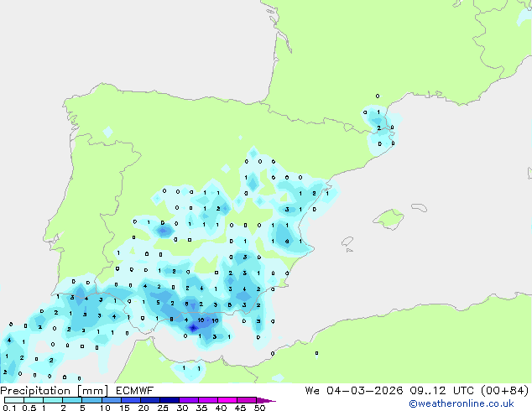Click the darkest blue precipitation maximum in southern Spain
The width and height of the screenshot is (532, 411).
[193, 328]
